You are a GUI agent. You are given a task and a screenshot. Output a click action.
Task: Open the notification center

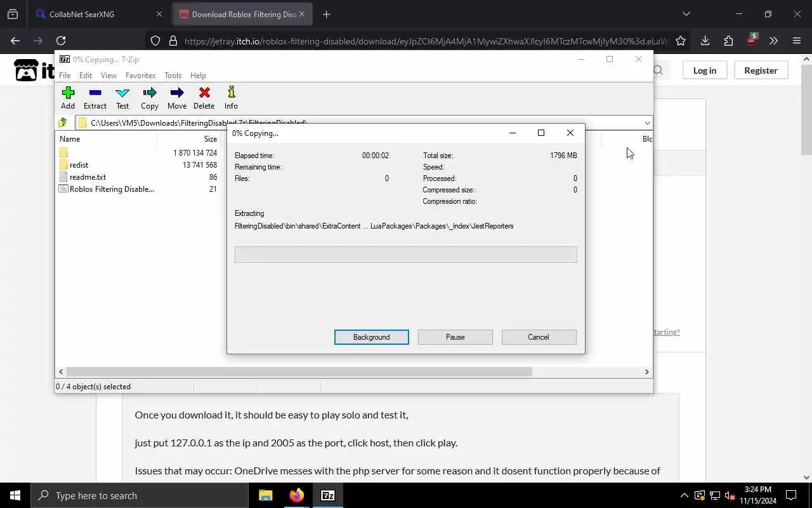point(791,495)
